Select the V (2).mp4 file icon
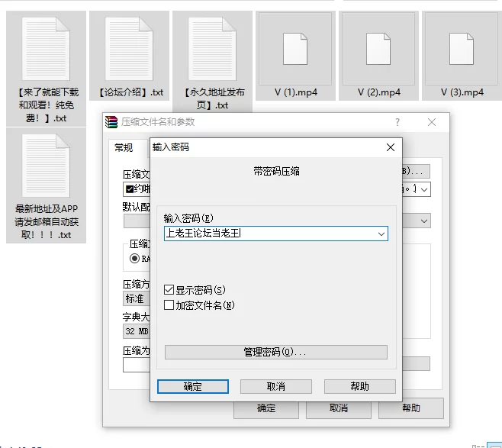The image size is (502, 448). coord(378,49)
